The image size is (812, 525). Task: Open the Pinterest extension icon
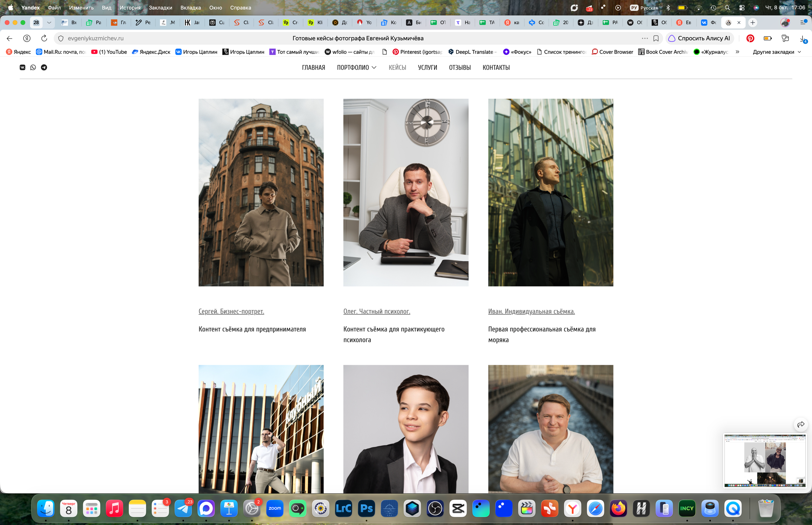pos(750,38)
